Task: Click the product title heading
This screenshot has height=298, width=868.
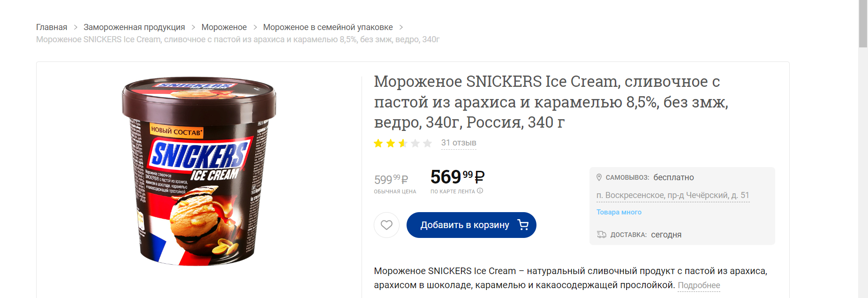Action: (x=551, y=102)
